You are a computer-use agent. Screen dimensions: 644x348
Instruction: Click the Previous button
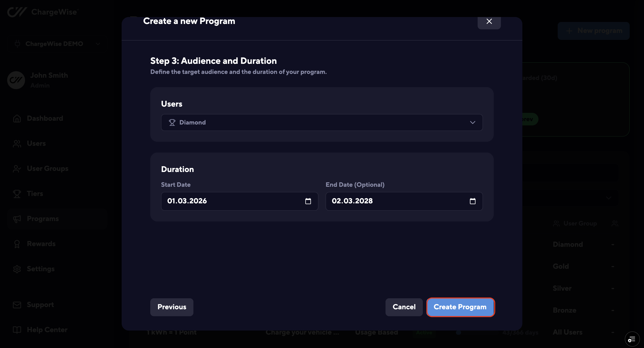click(x=172, y=307)
